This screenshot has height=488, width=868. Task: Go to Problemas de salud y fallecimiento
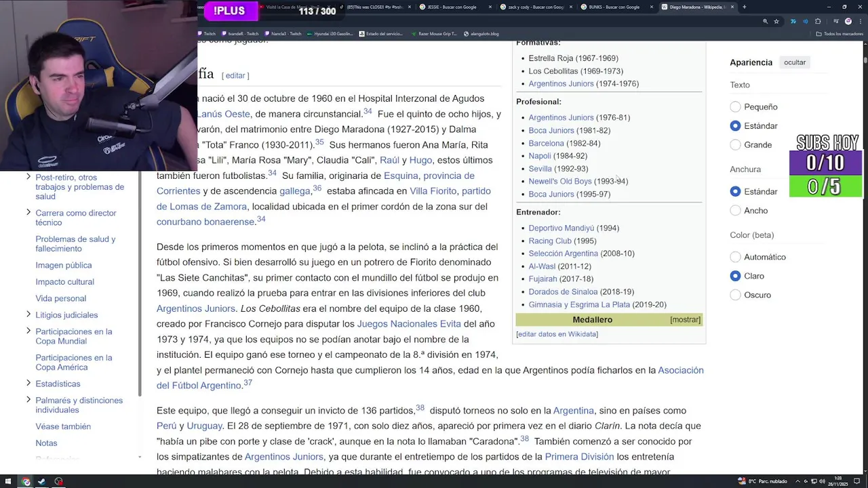point(75,244)
